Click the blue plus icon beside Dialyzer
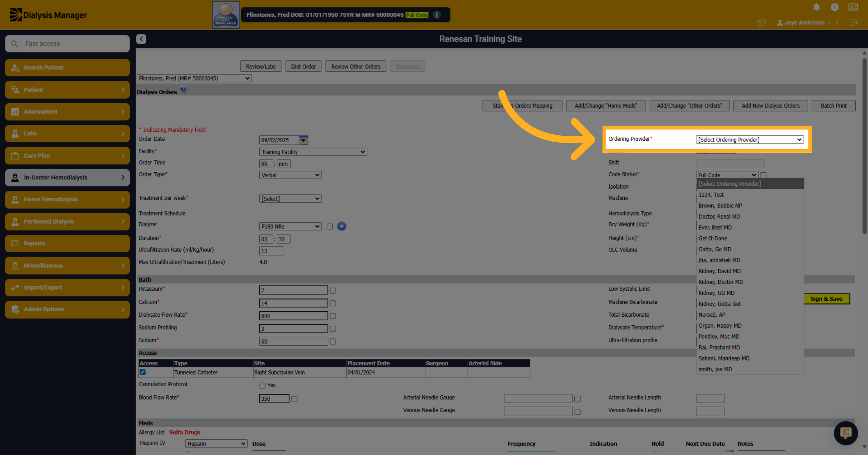Viewport: 868px width, 455px height. pos(341,226)
